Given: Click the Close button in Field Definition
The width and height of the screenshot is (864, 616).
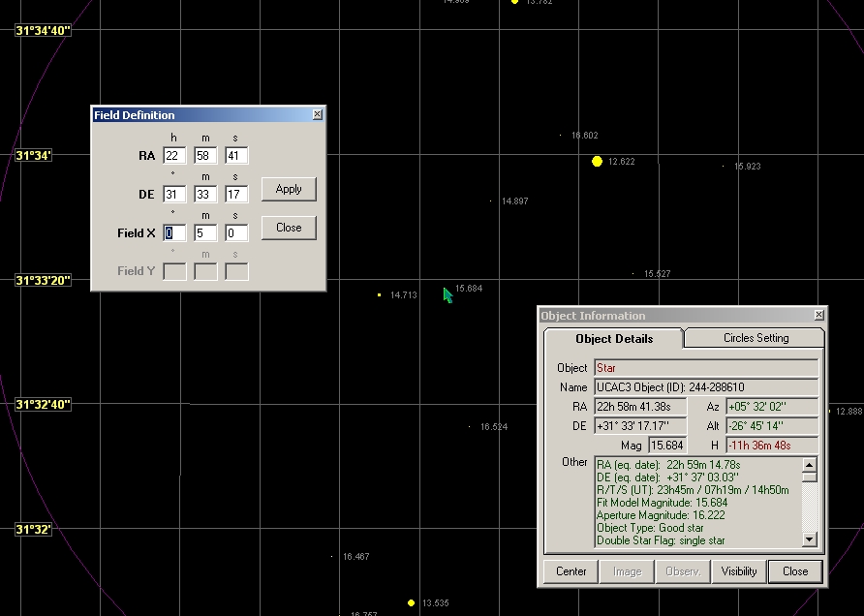Looking at the screenshot, I should 289,228.
